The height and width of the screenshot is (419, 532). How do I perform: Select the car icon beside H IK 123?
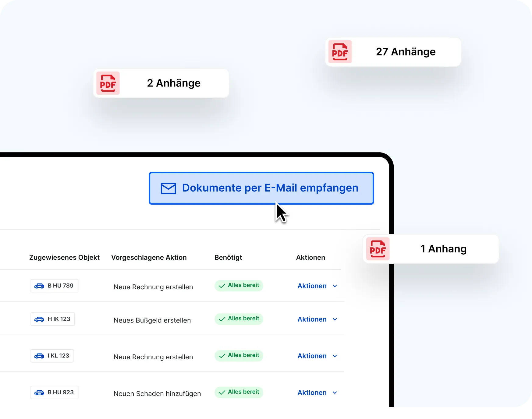pyautogui.click(x=39, y=319)
